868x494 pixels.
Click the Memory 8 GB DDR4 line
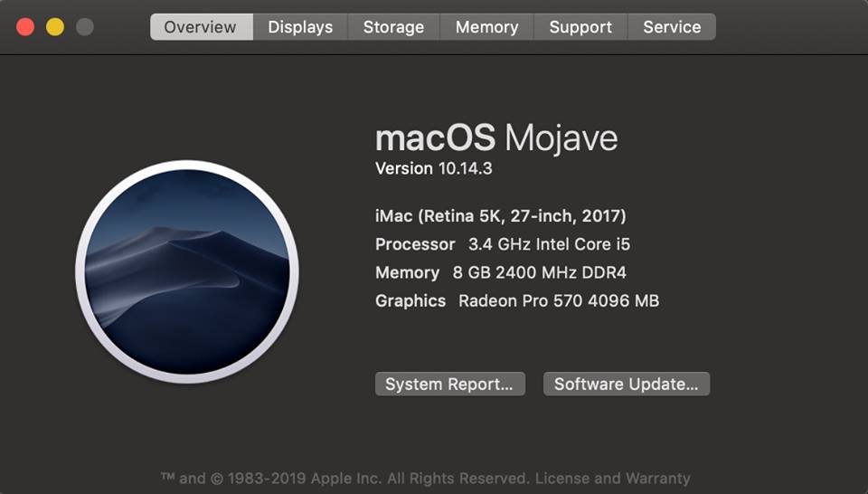(501, 272)
